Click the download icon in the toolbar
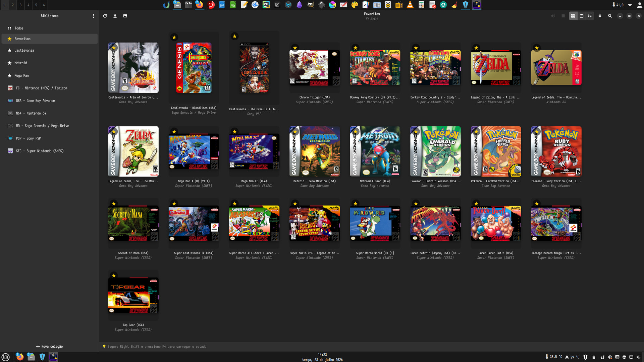 (x=115, y=16)
